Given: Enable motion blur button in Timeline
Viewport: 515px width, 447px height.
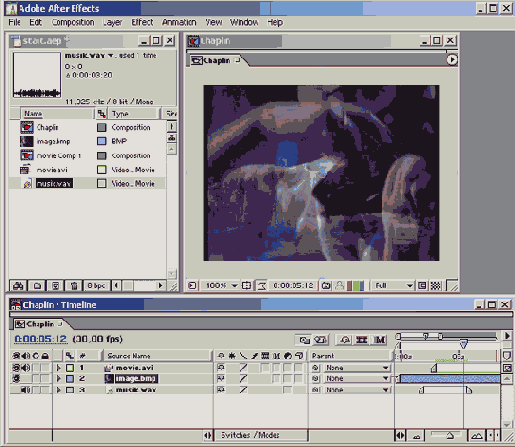Looking at the screenshot, I should point(379,340).
